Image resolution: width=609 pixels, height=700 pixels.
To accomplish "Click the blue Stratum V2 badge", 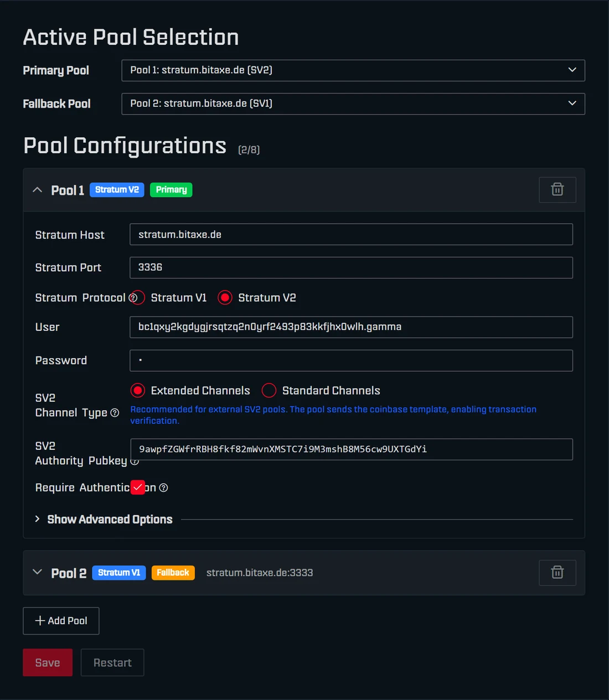I will [x=117, y=190].
